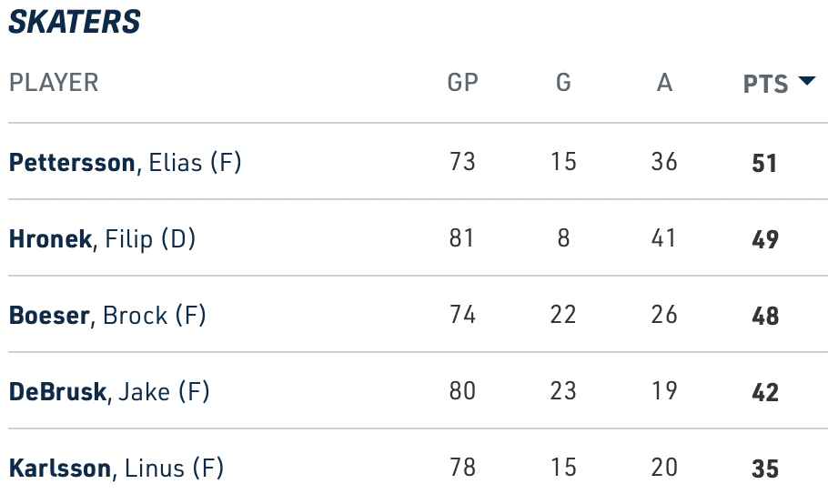This screenshot has height=504, width=828.
Task: Click the PTS sort arrow icon
Action: [x=806, y=82]
